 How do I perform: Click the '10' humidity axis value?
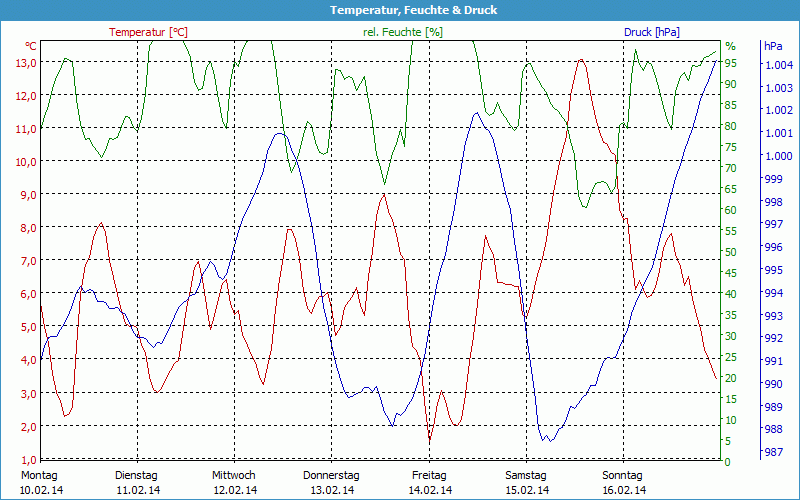731,419
